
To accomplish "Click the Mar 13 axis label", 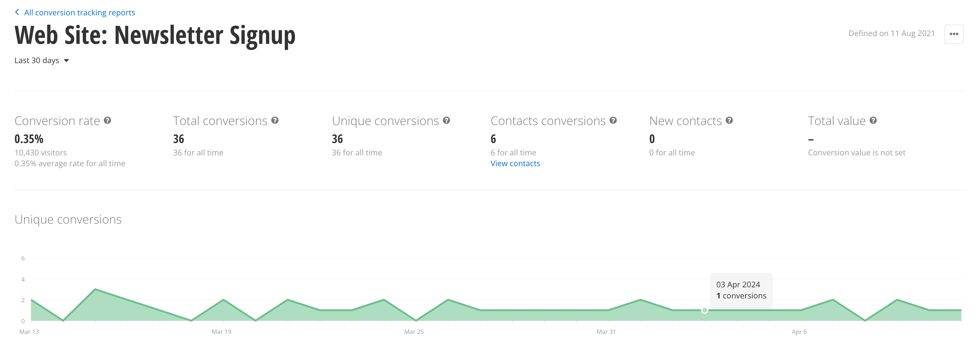I will [x=29, y=332].
